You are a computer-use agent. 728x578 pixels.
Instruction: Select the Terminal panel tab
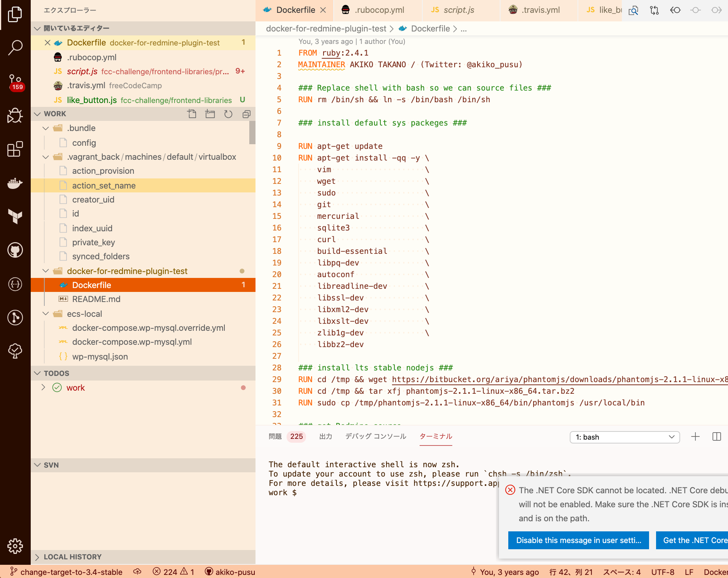436,437
